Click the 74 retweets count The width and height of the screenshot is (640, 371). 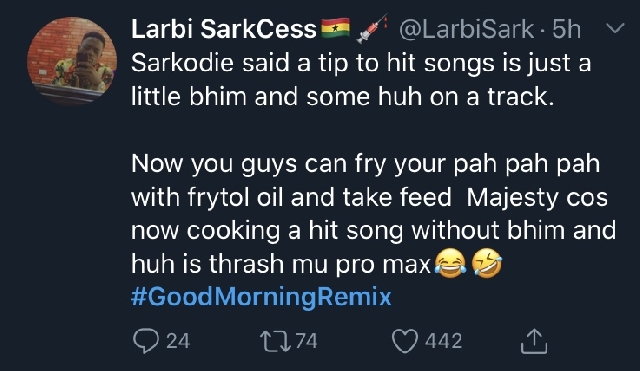(x=306, y=341)
